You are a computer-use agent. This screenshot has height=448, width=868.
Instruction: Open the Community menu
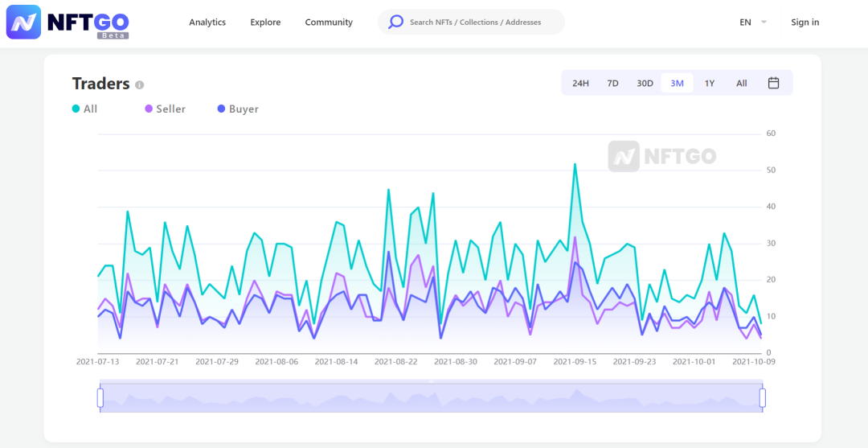pyautogui.click(x=329, y=23)
